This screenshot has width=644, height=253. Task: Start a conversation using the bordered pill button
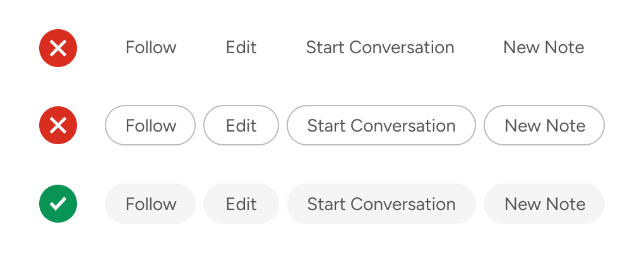click(381, 125)
